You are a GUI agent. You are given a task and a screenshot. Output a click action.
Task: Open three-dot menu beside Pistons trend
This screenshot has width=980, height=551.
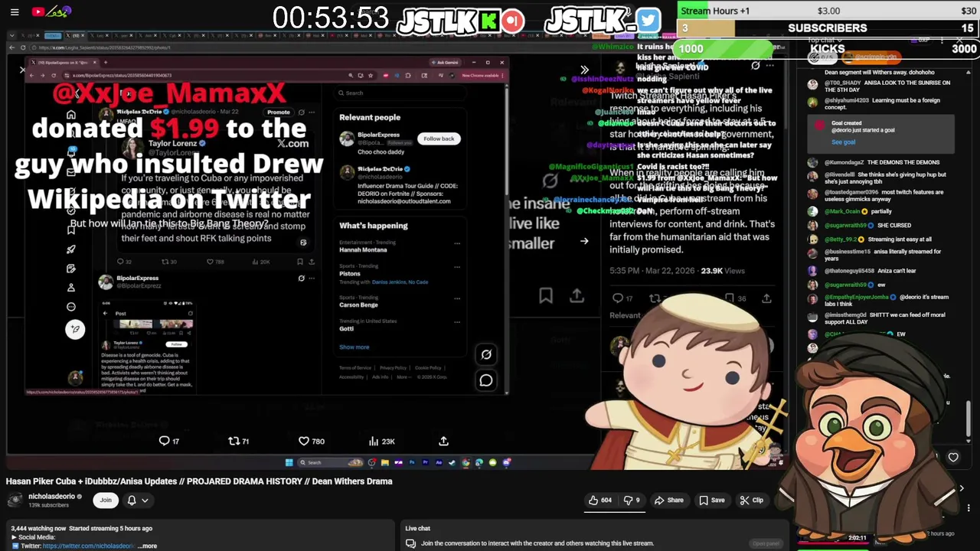[457, 267]
